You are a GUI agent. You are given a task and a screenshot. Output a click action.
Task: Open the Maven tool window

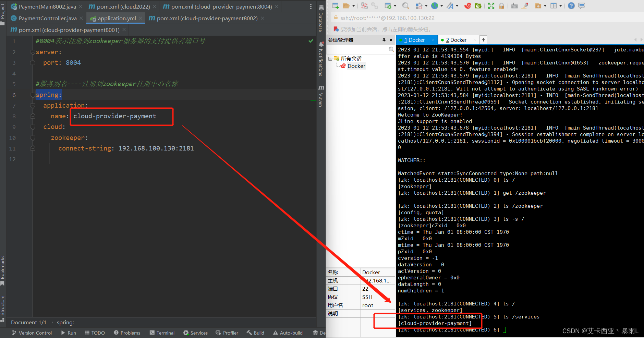click(321, 96)
